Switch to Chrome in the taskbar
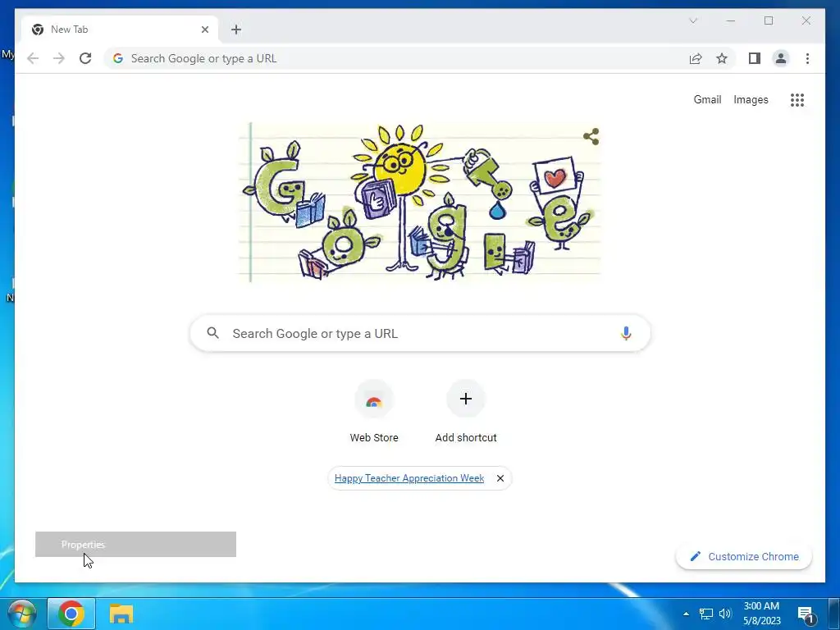The image size is (840, 630). [71, 614]
